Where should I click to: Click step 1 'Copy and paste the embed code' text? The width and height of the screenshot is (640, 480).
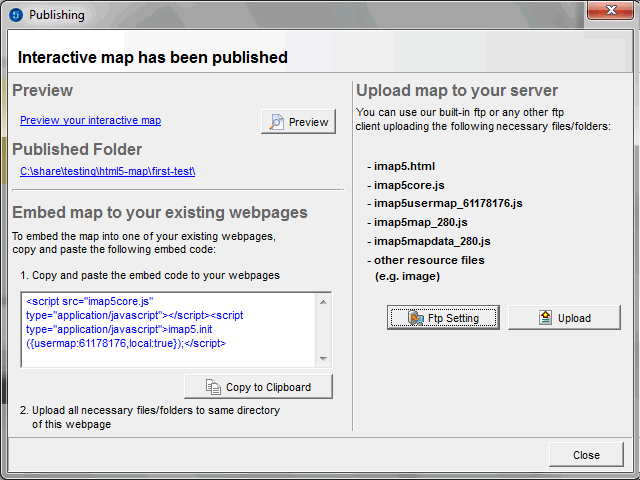tap(150, 276)
